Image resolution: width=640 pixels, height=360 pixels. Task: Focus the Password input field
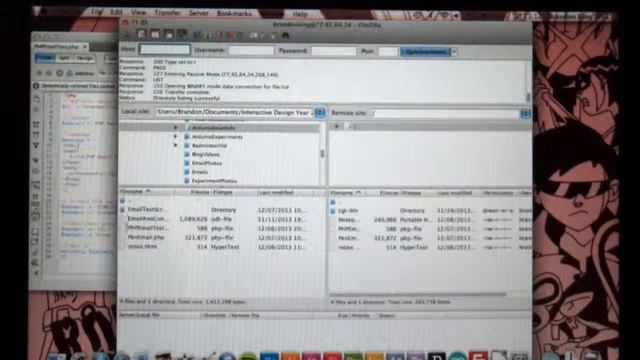pyautogui.click(x=334, y=51)
